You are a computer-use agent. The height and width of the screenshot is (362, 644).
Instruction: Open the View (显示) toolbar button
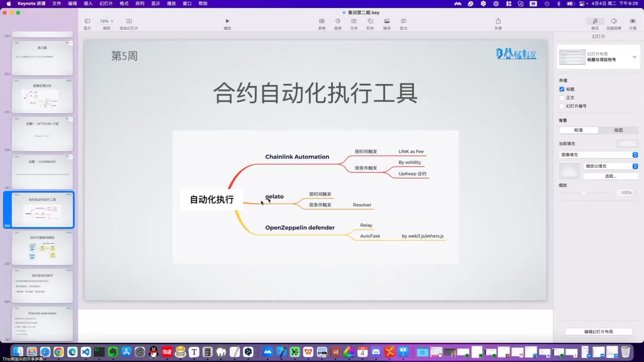(87, 21)
